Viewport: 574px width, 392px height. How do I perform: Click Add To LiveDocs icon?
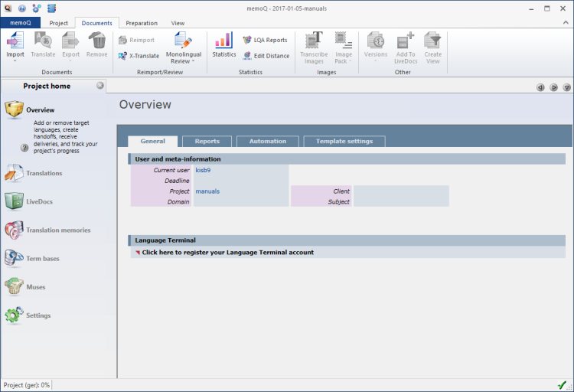(x=406, y=41)
